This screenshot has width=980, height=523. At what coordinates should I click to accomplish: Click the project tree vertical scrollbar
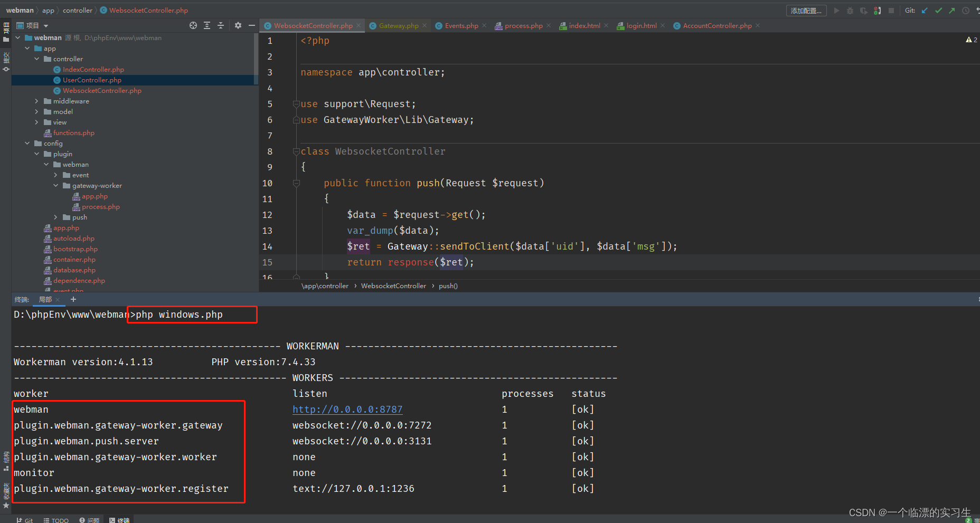click(256, 58)
